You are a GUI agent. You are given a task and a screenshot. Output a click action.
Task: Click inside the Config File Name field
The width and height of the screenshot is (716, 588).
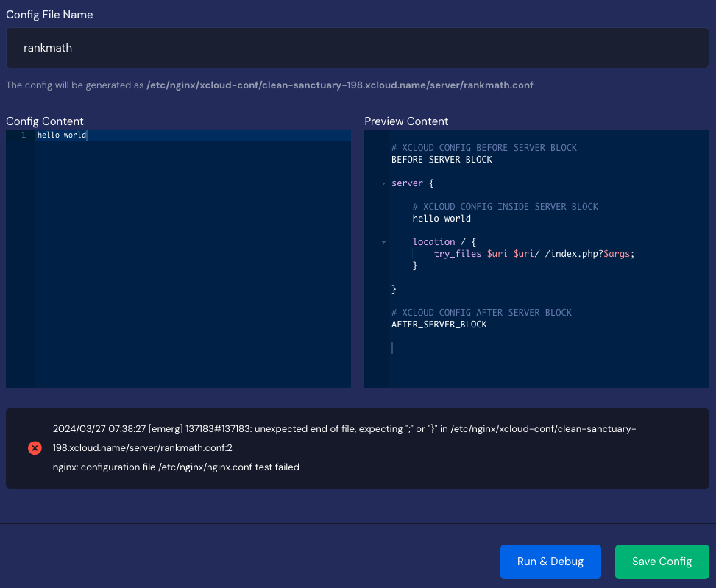[357, 48]
